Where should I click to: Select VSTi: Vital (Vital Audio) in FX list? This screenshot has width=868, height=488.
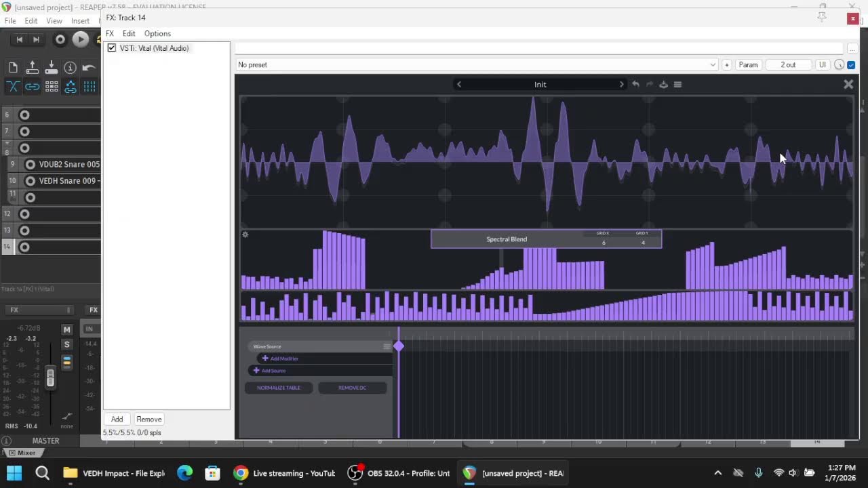click(155, 48)
